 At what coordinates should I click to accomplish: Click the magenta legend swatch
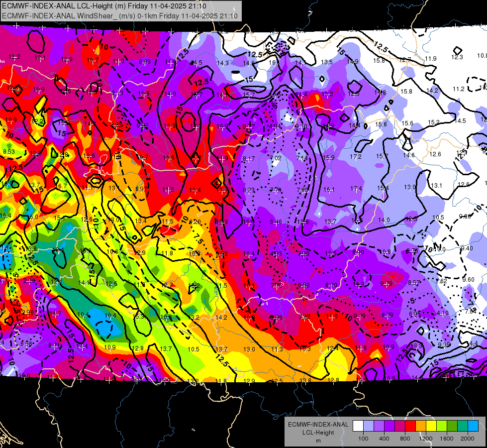pyautogui.click(x=400, y=426)
